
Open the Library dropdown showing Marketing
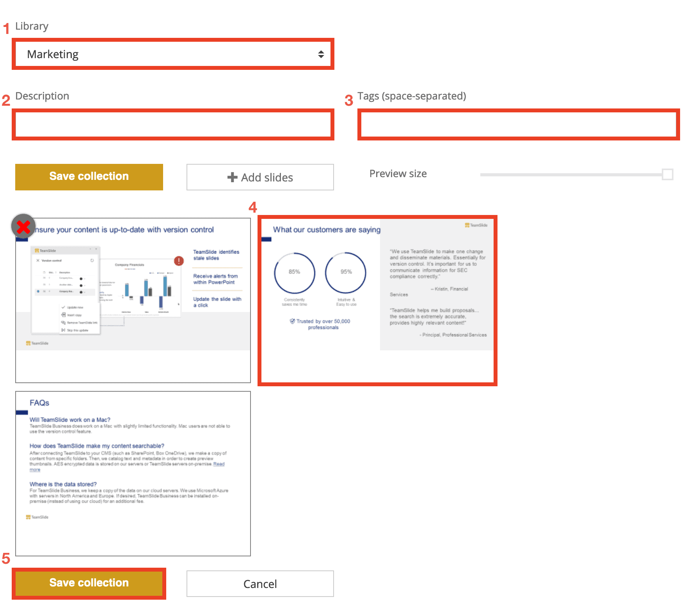click(173, 54)
